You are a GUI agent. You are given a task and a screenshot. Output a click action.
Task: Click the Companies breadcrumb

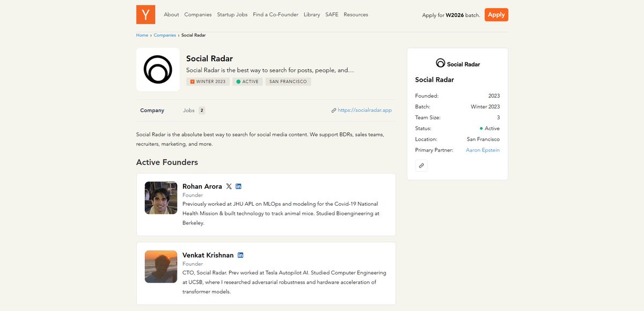(x=165, y=34)
